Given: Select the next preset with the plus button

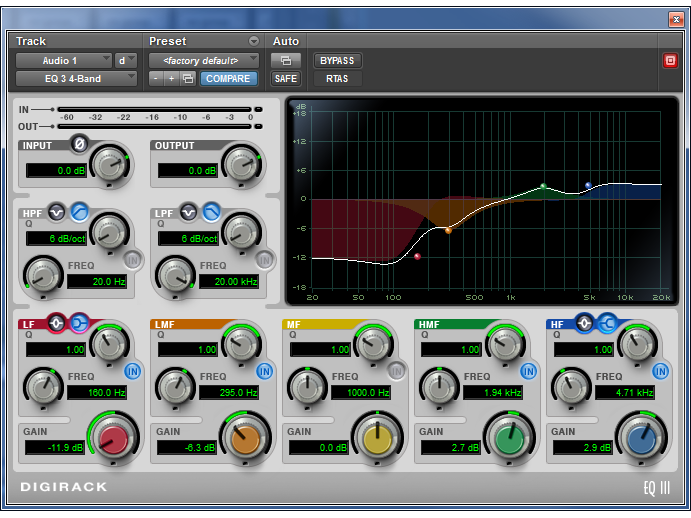Looking at the screenshot, I should pos(171,79).
